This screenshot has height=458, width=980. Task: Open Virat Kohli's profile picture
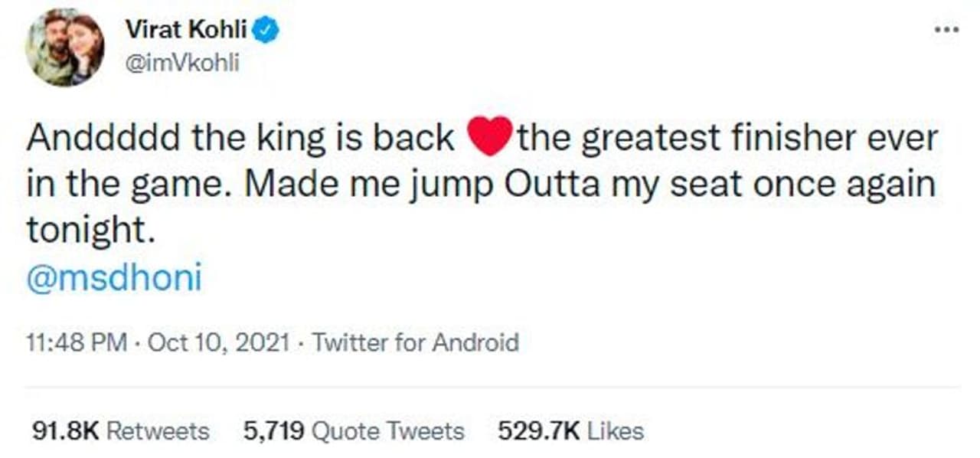(64, 47)
